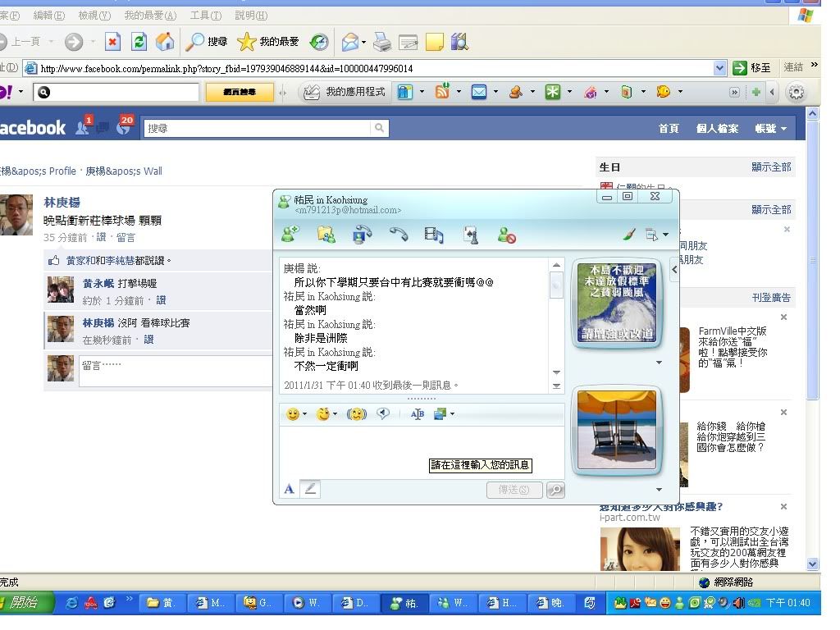Image resolution: width=840 pixels, height=630 pixels.
Task: Click the Facebook search input field
Action: click(x=258, y=128)
